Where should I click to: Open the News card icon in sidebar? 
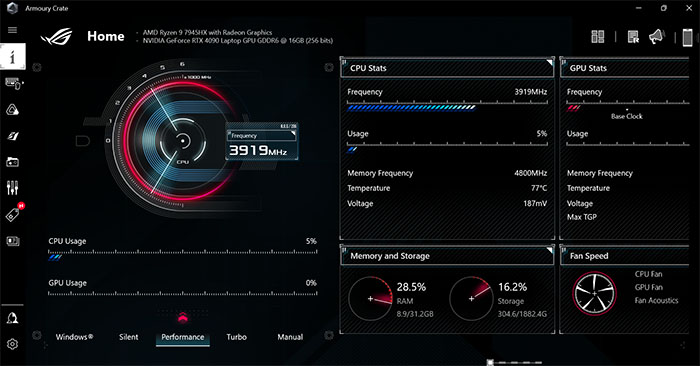pos(12,241)
